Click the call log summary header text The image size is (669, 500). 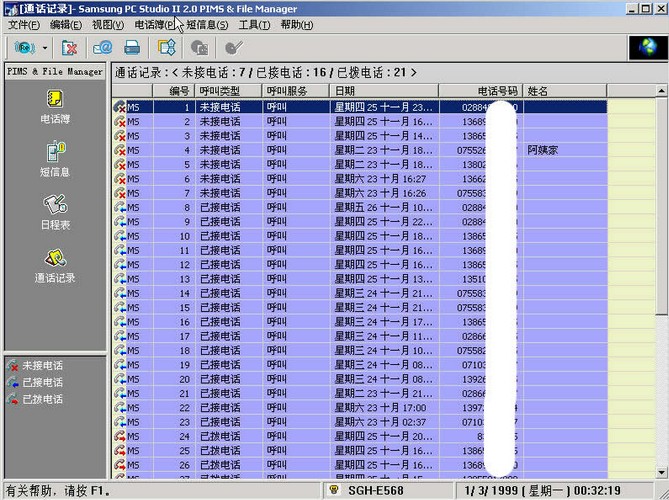point(265,73)
